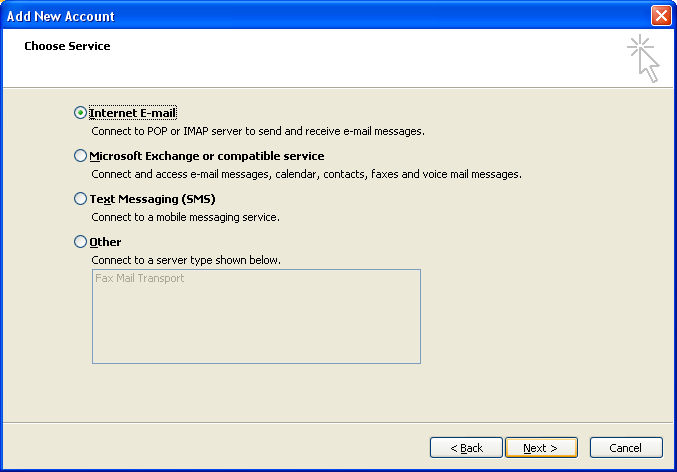Click empty area of the server type listbox
Image resolution: width=677 pixels, height=472 pixels.
point(256,328)
